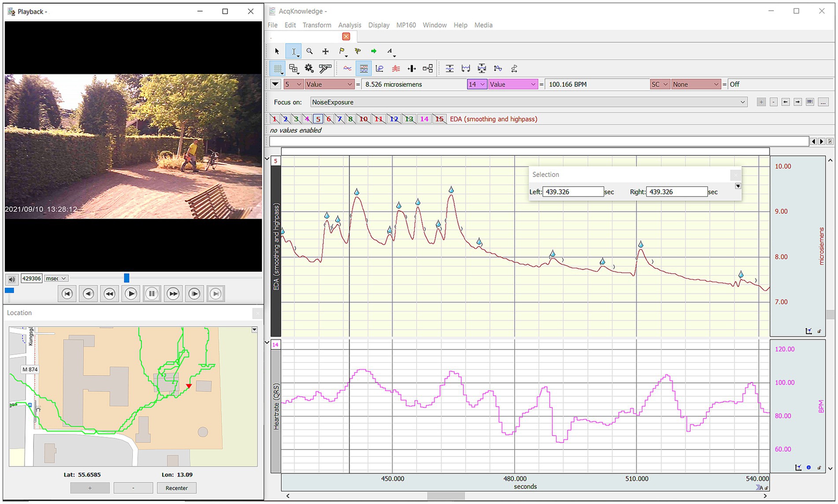Switch to scope overlapped waveform mode

click(x=348, y=69)
